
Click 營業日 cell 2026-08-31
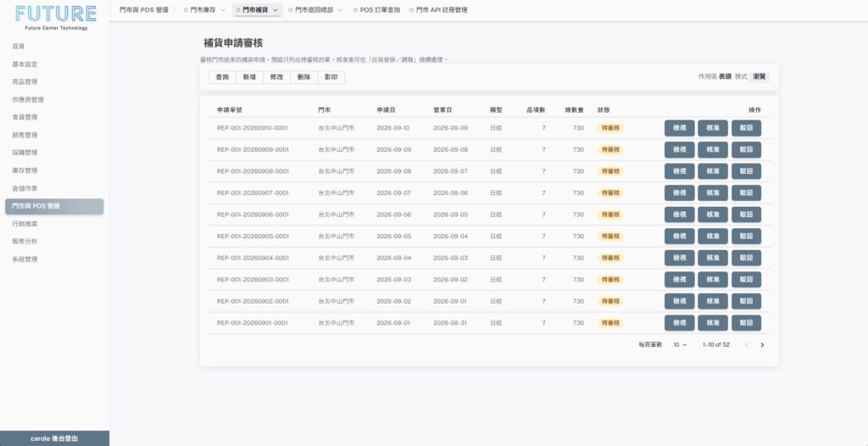[x=450, y=322]
